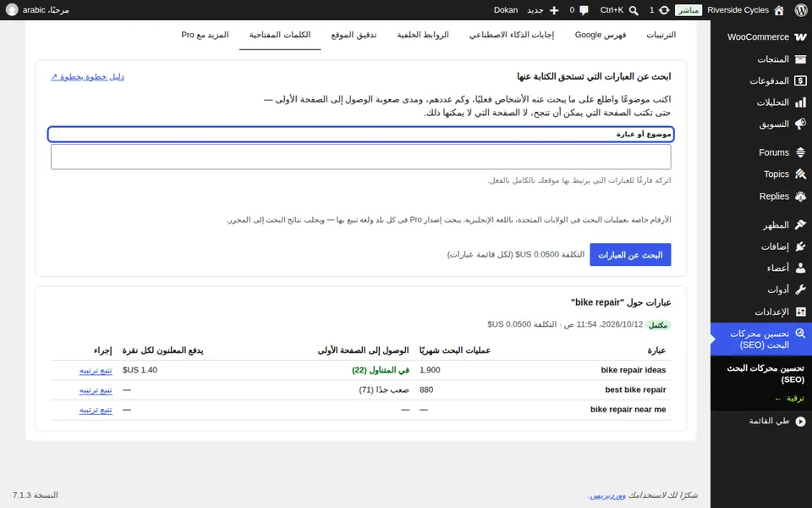The image size is (812, 508).
Task: Click the Forums menu icon
Action: pos(800,152)
